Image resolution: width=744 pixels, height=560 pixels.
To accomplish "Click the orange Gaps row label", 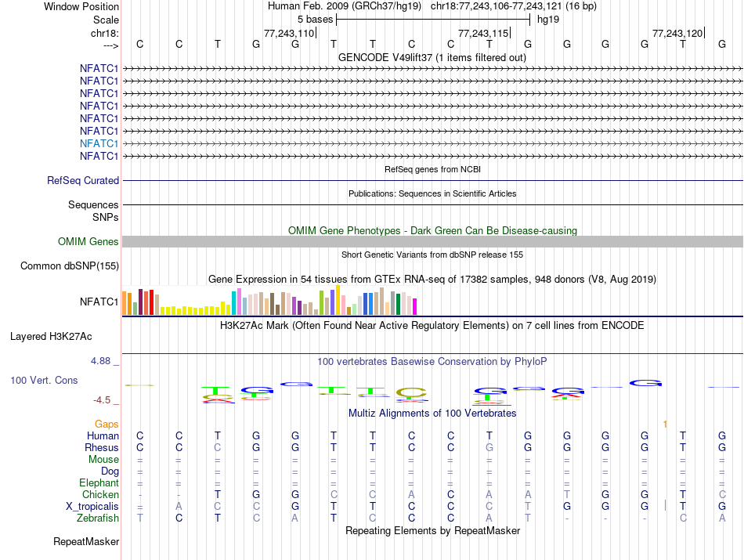I will click(107, 424).
